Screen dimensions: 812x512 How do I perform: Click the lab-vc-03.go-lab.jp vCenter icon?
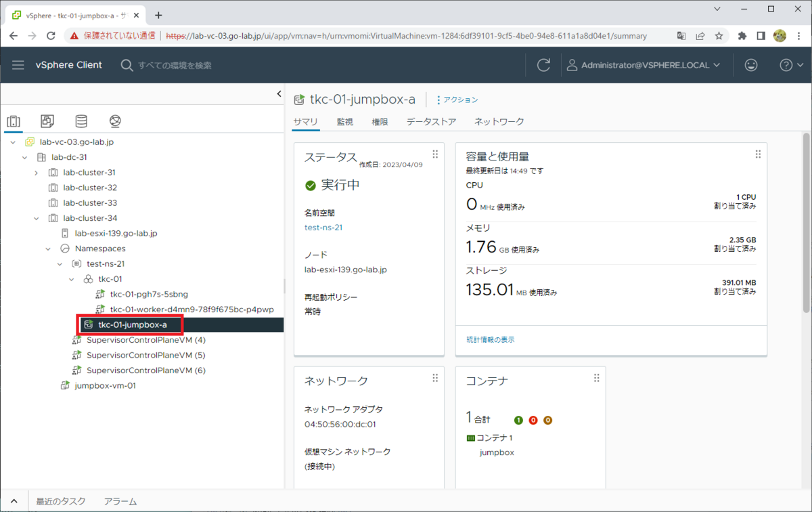coord(30,142)
